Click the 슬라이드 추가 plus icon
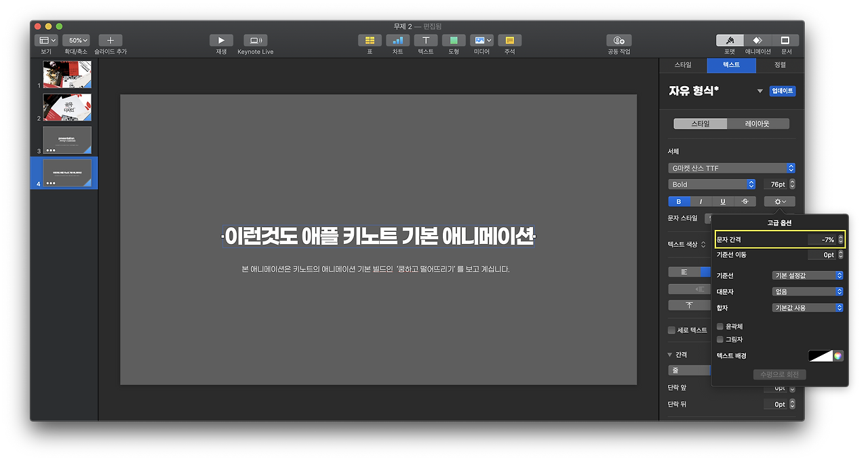The height and width of the screenshot is (461, 868). (111, 41)
